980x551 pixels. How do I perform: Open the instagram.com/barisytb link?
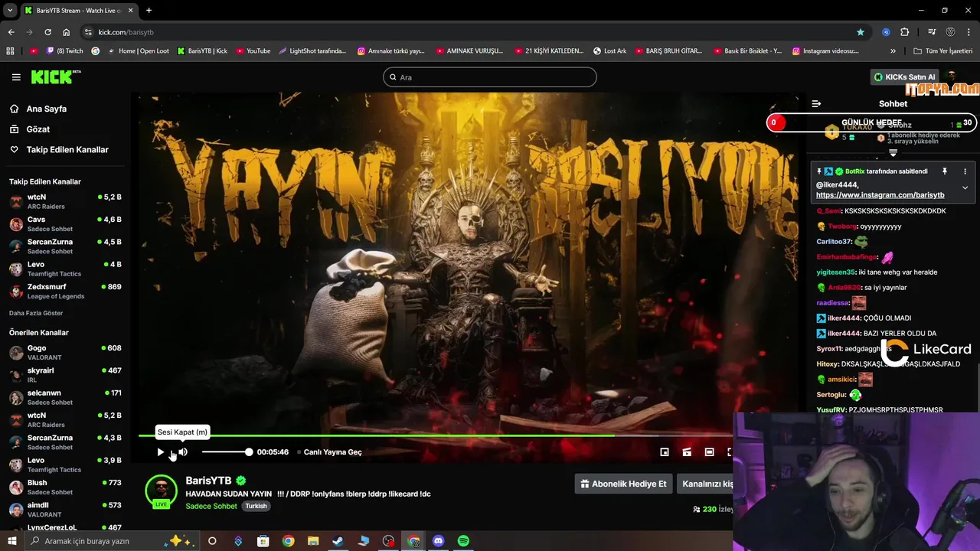(x=880, y=195)
